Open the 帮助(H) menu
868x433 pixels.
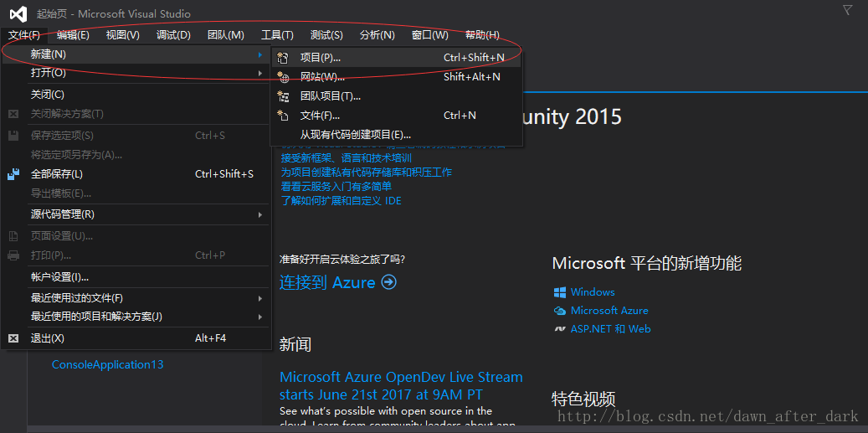point(482,35)
